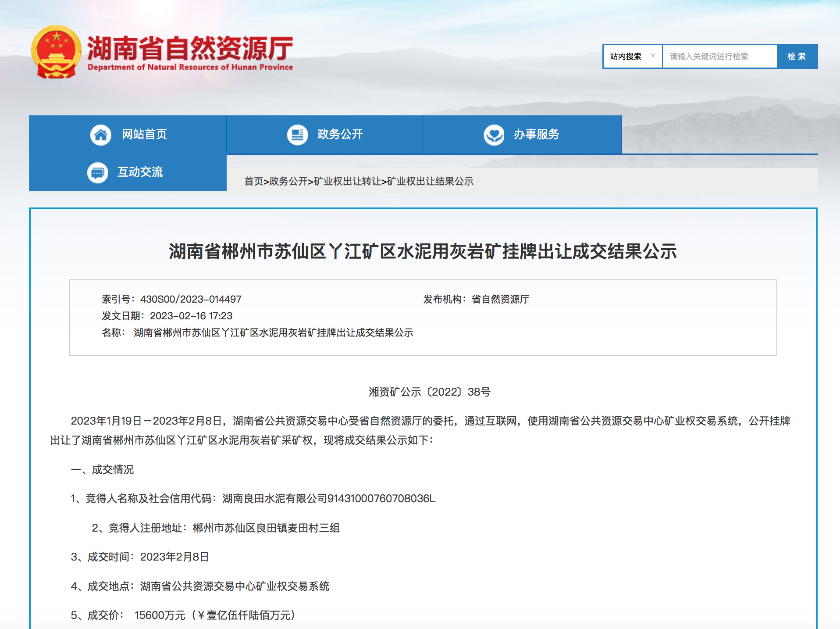Select index number 430S00/2023-014497
Image resolution: width=840 pixels, height=629 pixels.
point(191,299)
